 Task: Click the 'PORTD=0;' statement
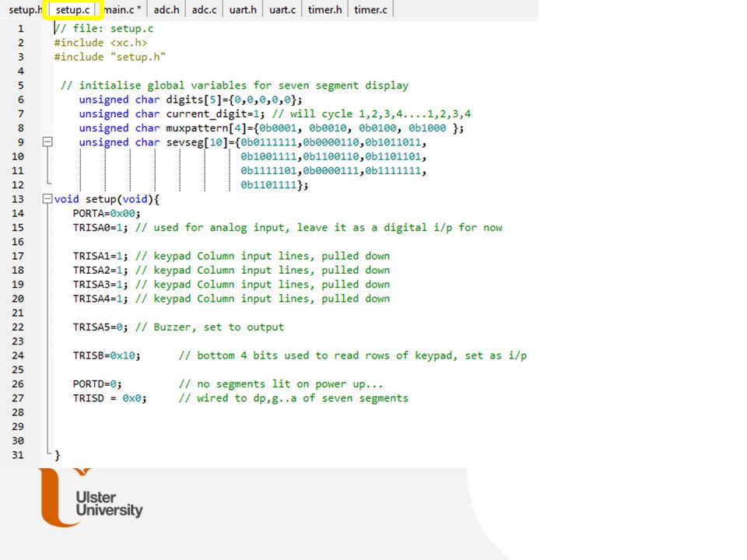coord(97,383)
